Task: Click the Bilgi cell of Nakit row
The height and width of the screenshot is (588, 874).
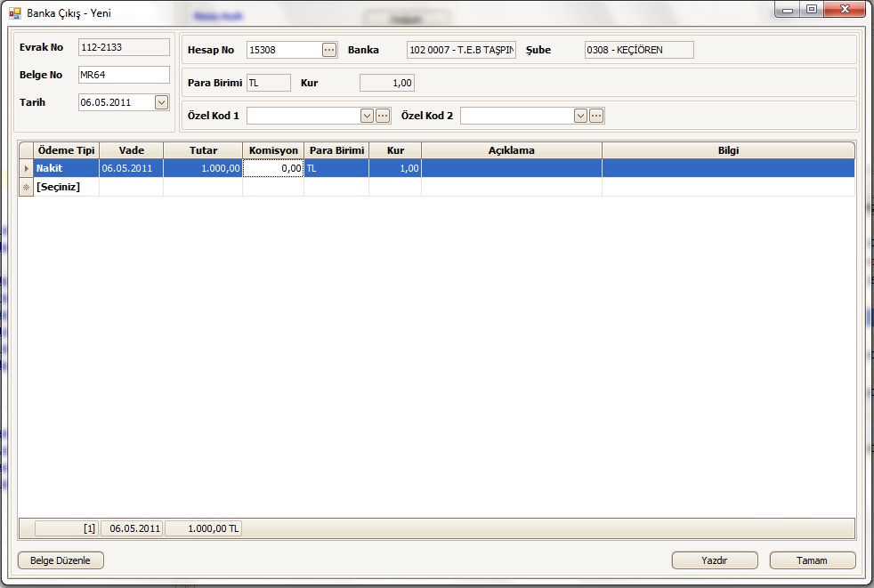Action: click(729, 168)
